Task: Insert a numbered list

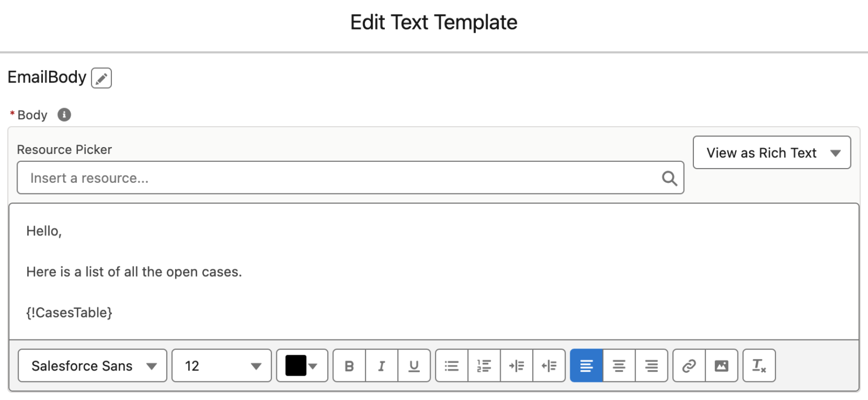Action: pyautogui.click(x=484, y=365)
